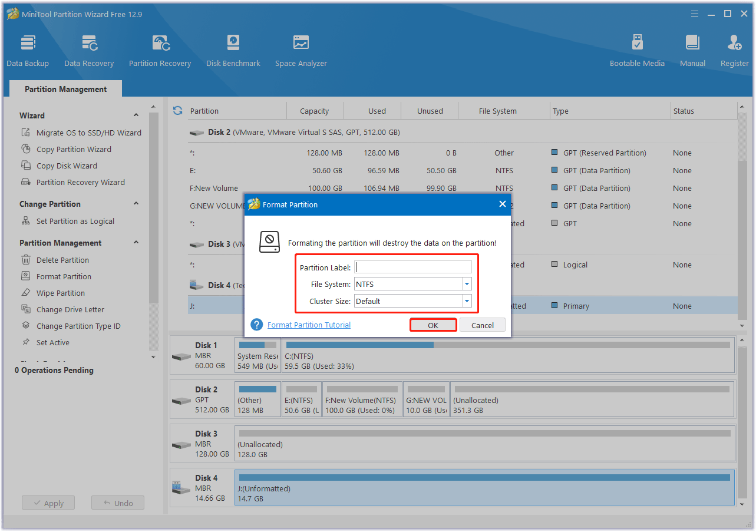Collapse the Change Partition section
This screenshot has width=756, height=532.
coord(136,204)
